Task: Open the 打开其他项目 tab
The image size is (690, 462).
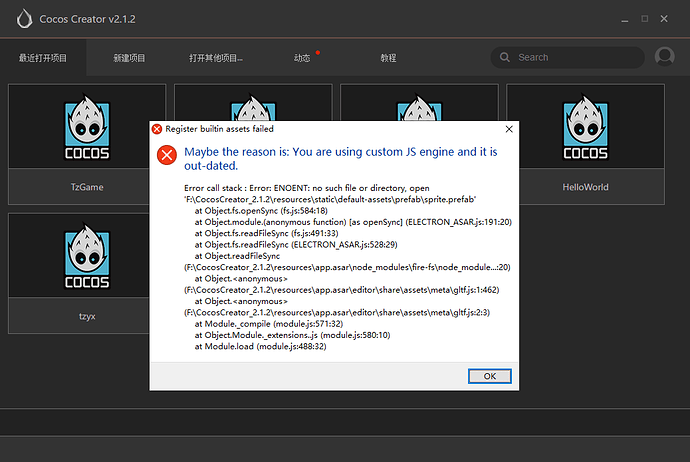Action: tap(216, 58)
